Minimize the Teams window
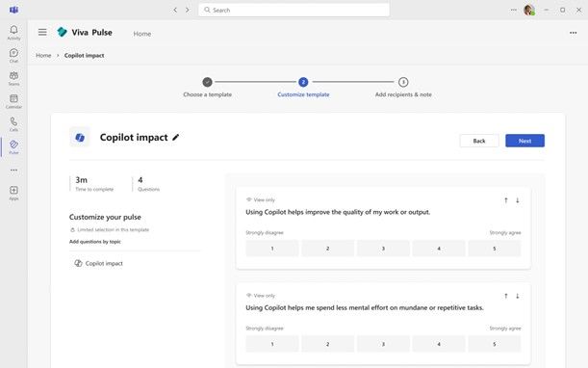The image size is (588, 368). pos(547,11)
